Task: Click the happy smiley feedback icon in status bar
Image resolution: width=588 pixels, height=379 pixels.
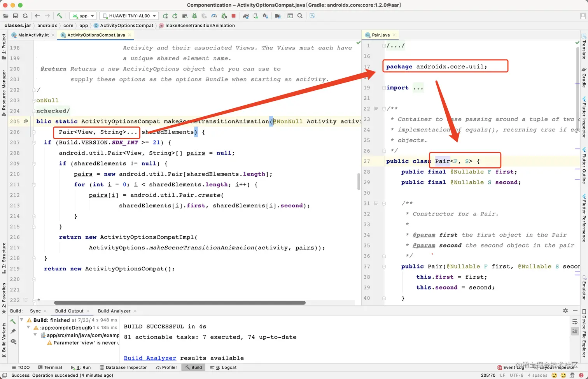Action: click(x=554, y=375)
